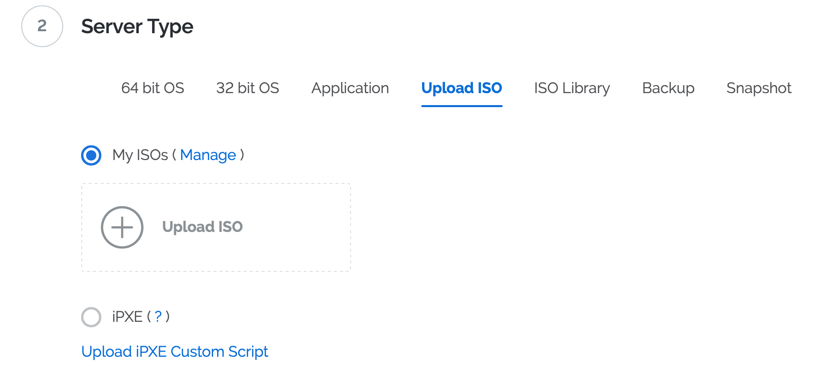Click the gray Upload ISO label in the box
This screenshot has width=822, height=372.
click(202, 227)
